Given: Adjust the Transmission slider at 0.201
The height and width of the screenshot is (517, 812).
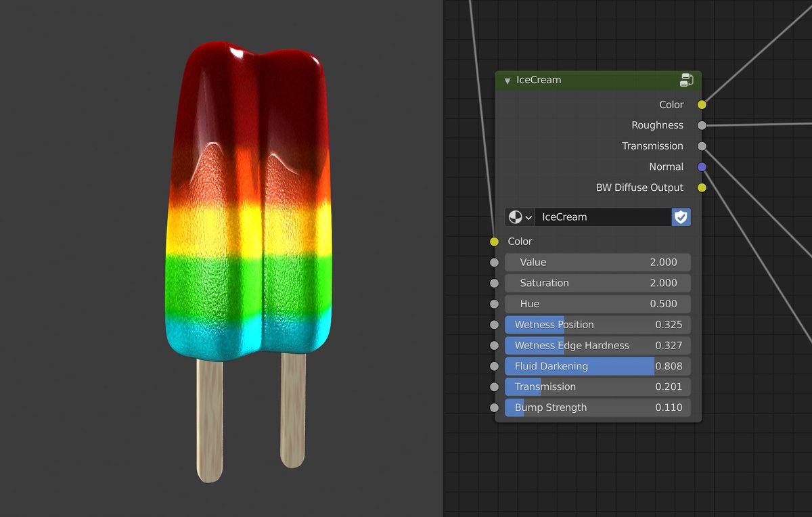Looking at the screenshot, I should coord(597,387).
